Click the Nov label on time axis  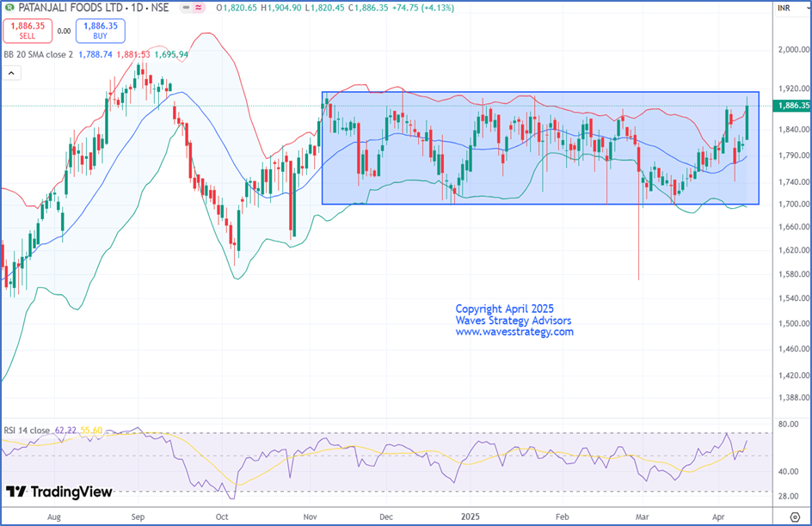click(x=311, y=517)
